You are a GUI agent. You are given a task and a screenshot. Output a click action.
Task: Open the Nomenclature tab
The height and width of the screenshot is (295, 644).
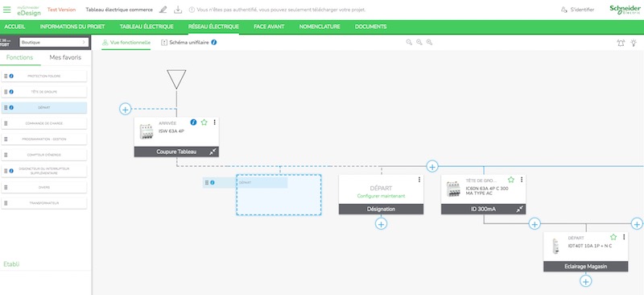pyautogui.click(x=320, y=27)
